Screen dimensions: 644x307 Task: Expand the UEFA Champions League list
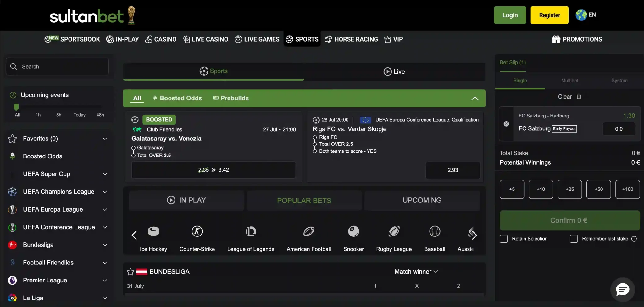105,192
